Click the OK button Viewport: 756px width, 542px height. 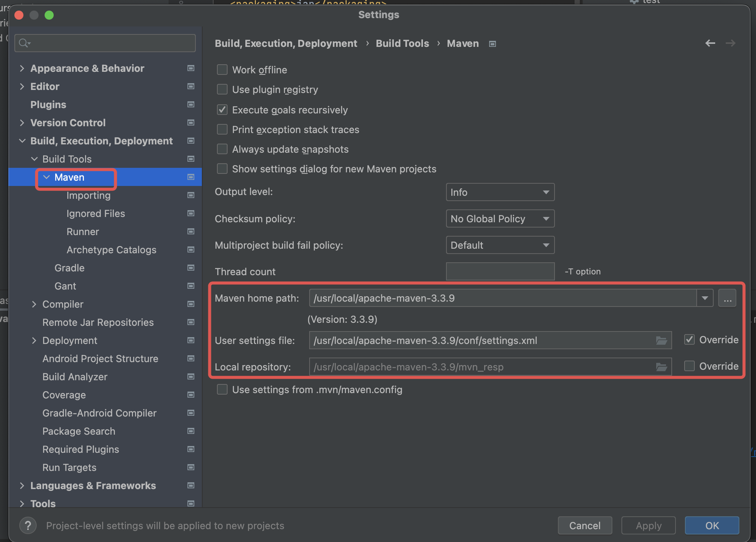pyautogui.click(x=711, y=525)
